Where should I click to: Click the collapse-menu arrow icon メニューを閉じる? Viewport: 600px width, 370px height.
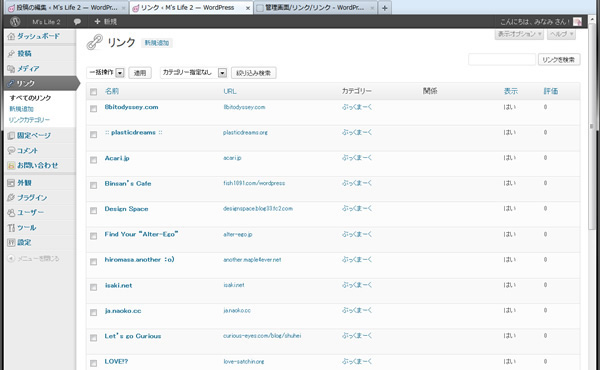(11, 259)
